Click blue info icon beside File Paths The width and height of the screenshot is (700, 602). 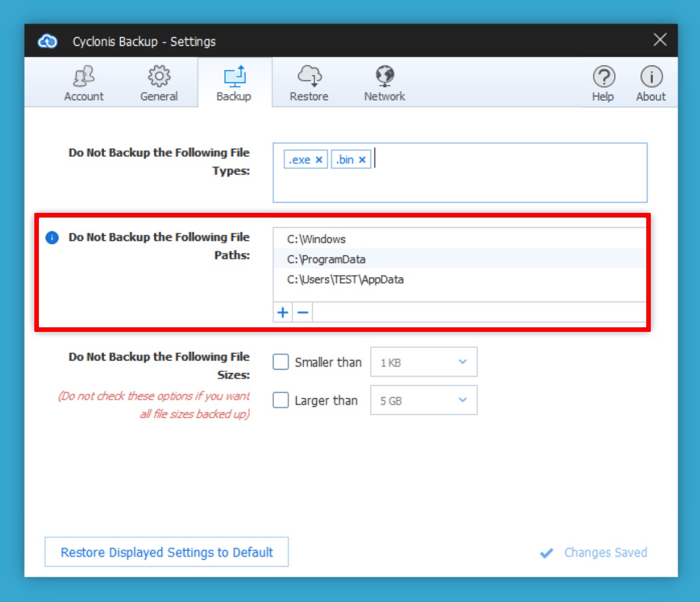click(52, 237)
